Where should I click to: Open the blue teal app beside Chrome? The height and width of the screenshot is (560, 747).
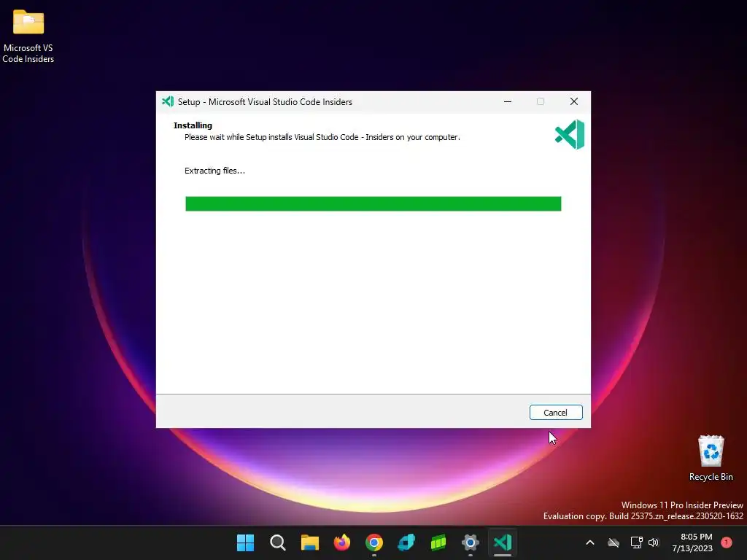(406, 542)
